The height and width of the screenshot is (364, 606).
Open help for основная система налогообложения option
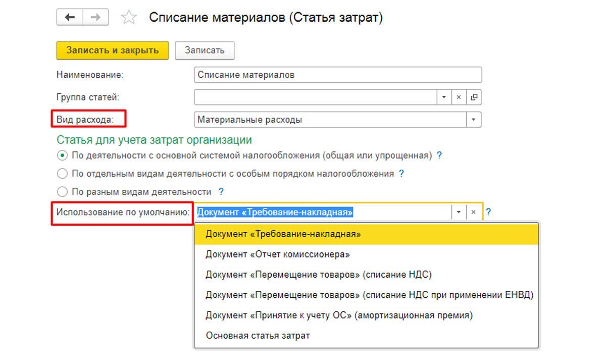(x=439, y=155)
